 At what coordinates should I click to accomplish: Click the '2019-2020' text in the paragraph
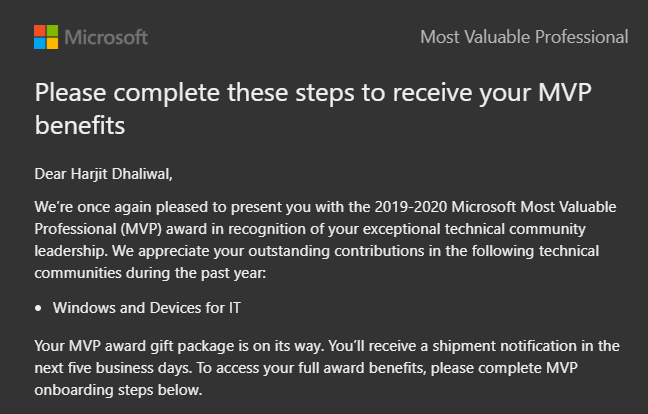coord(411,207)
